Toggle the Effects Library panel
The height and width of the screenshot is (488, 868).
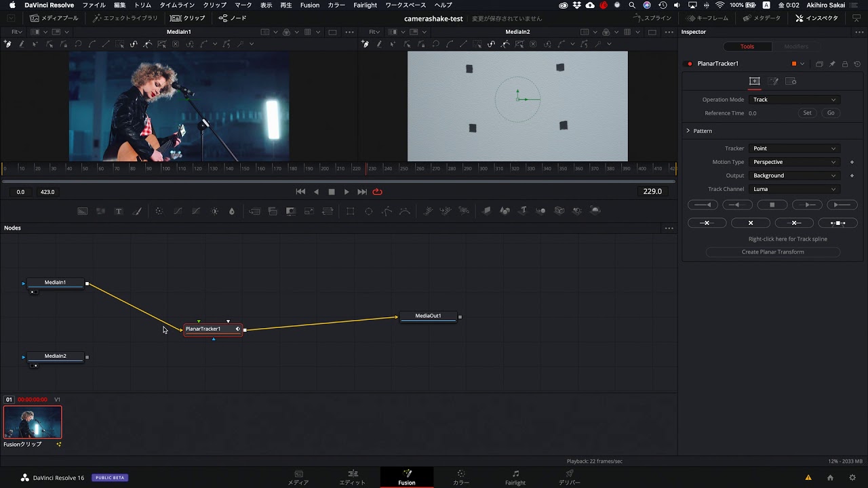[125, 18]
